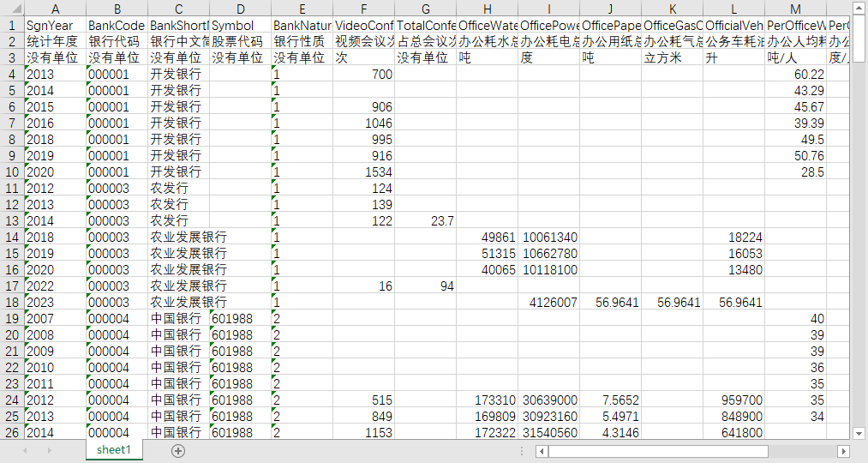Click cell with value 49861
The width and height of the screenshot is (868, 463).
[488, 237]
